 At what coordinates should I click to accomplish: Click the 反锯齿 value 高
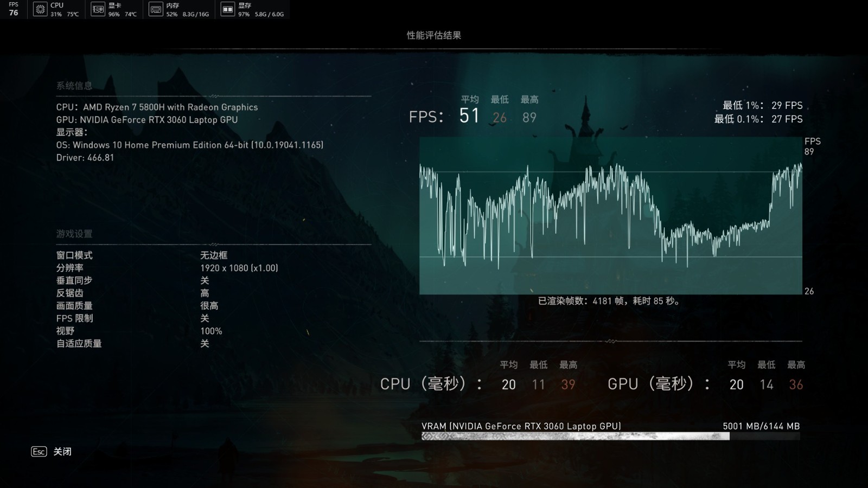[205, 293]
